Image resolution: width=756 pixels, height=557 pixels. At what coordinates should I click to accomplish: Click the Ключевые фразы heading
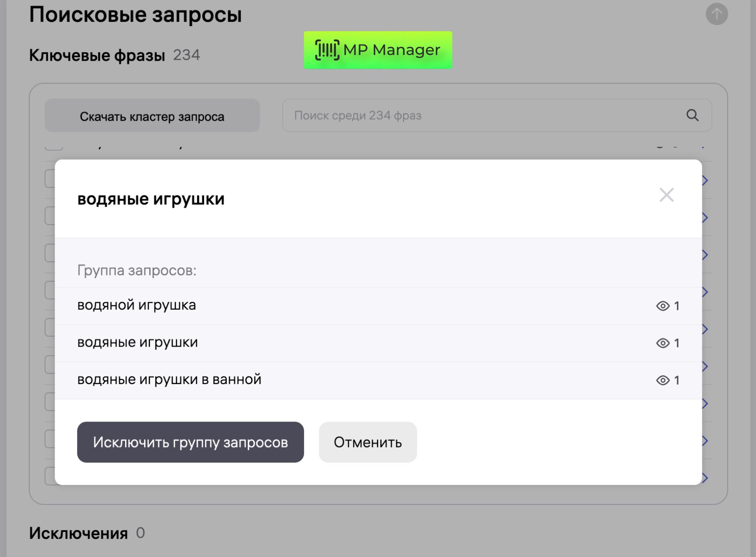pos(97,55)
